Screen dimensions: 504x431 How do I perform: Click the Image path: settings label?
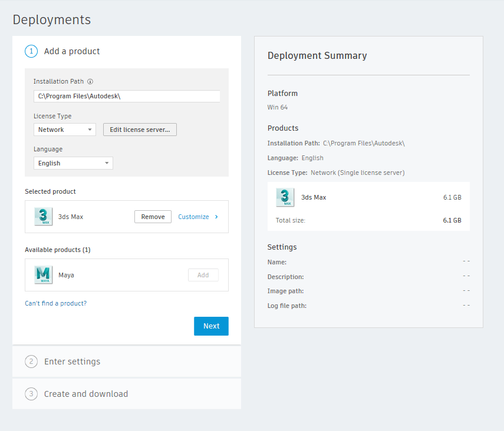click(285, 291)
